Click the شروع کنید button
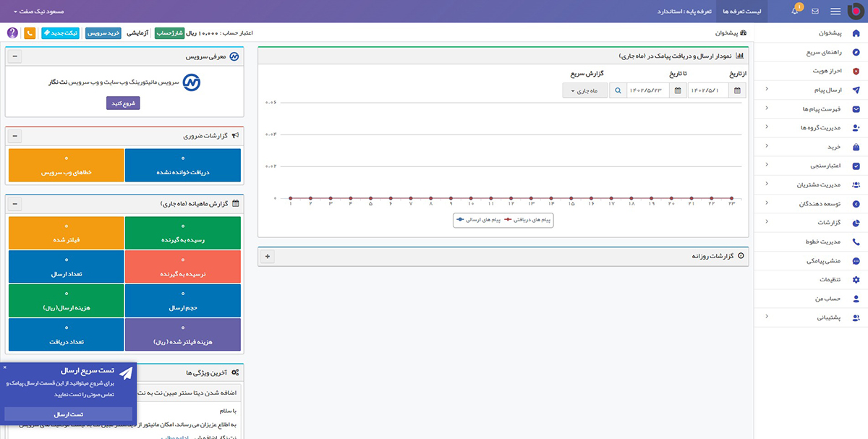This screenshot has height=439, width=868. click(123, 103)
